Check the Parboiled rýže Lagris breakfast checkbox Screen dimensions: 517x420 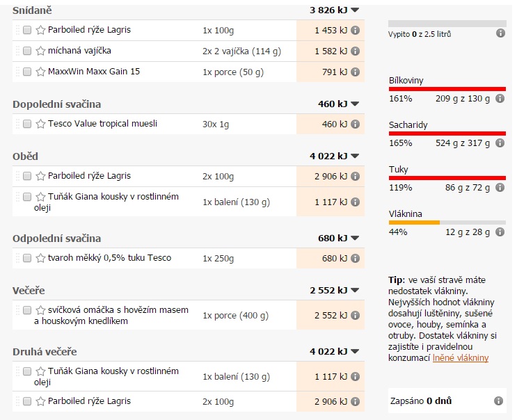(27, 30)
